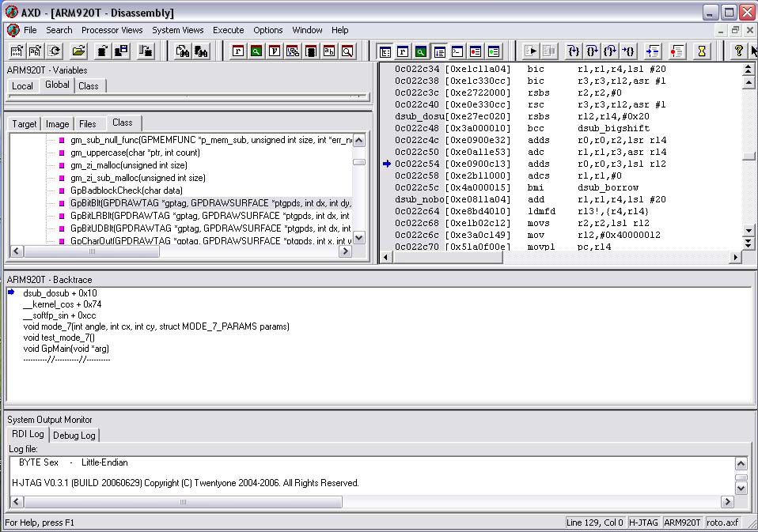The width and height of the screenshot is (758, 532).
Task: Click the Run to Cursor icon
Action: click(629, 51)
